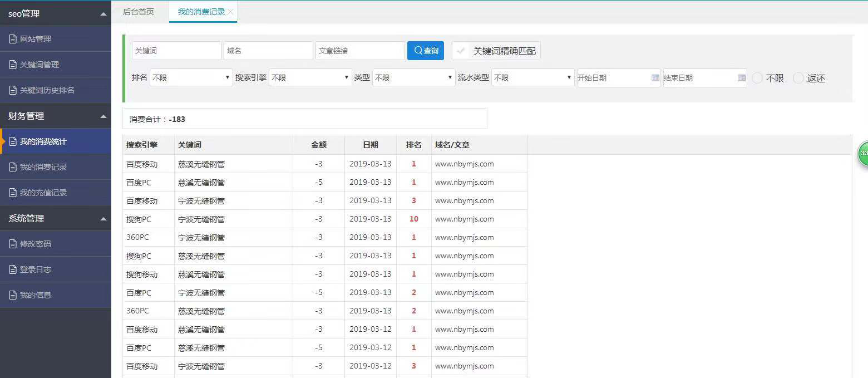
Task: Click the green floating circle badge
Action: [x=863, y=154]
